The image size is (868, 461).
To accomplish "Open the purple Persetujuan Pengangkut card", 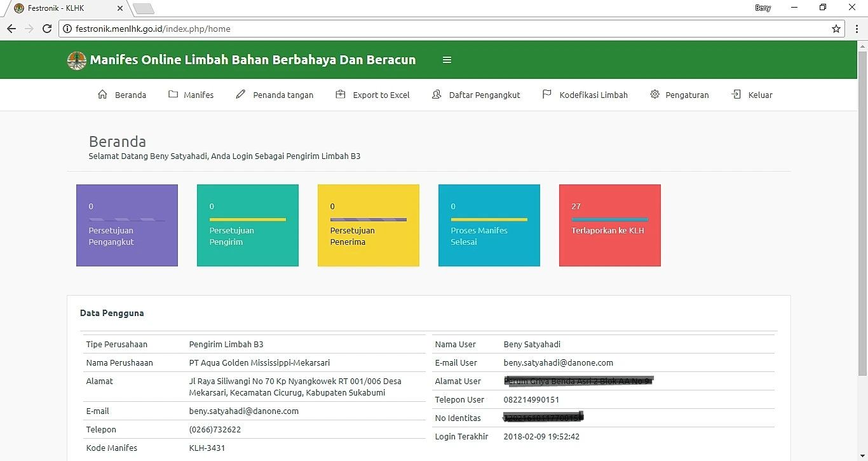I will pos(127,225).
